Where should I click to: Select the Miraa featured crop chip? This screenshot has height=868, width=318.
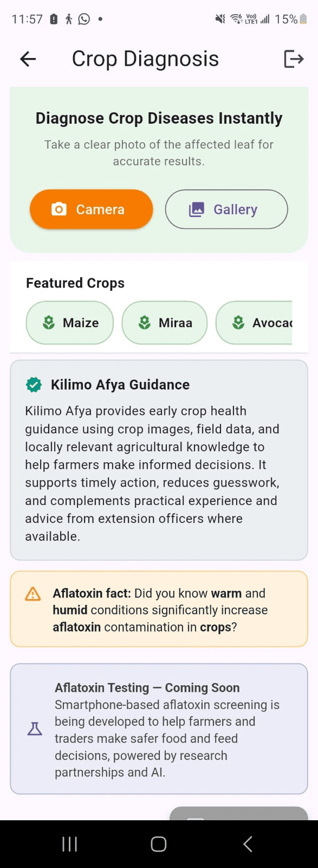(164, 322)
